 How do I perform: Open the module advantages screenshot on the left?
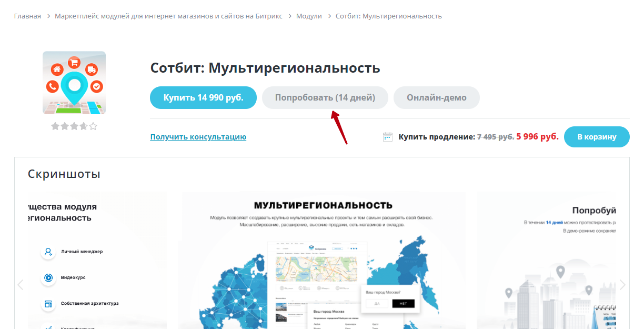point(97,261)
